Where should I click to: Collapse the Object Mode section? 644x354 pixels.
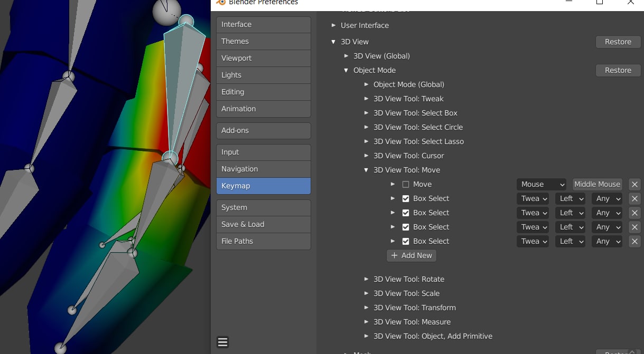point(346,70)
